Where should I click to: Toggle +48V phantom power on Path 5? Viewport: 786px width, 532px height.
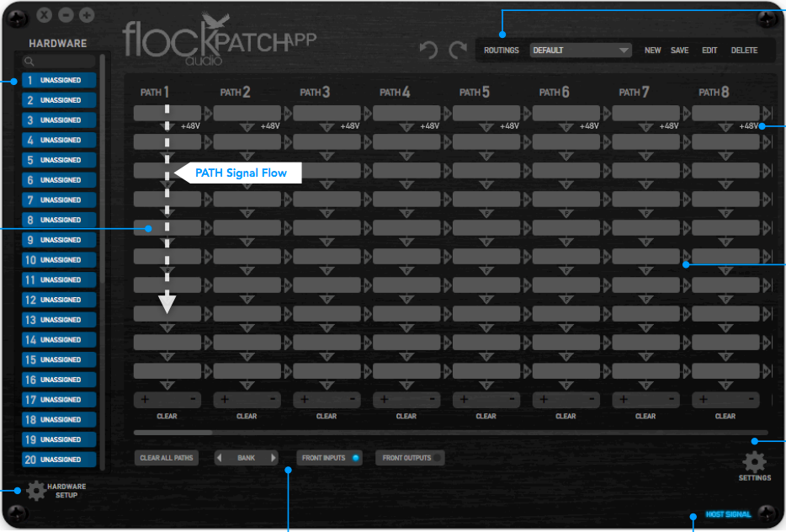pos(509,126)
